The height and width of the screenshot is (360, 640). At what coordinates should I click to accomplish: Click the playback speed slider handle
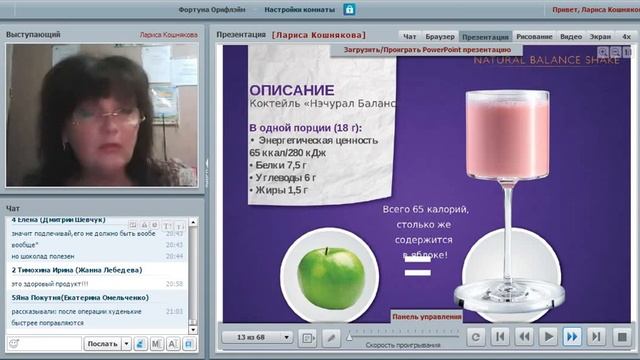(349, 337)
